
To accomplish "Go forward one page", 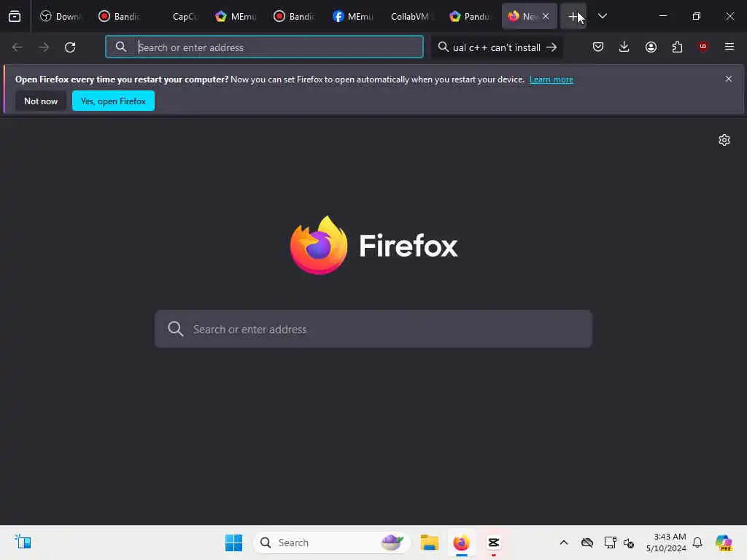I will (x=44, y=47).
